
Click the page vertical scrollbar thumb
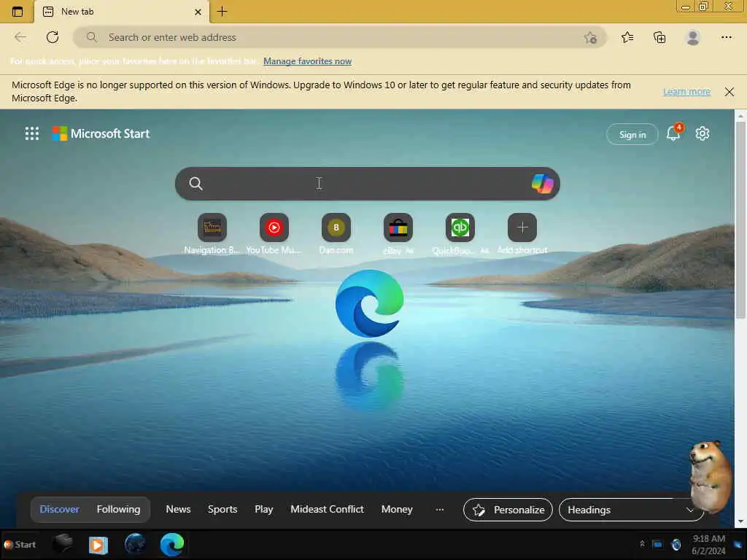[740, 220]
